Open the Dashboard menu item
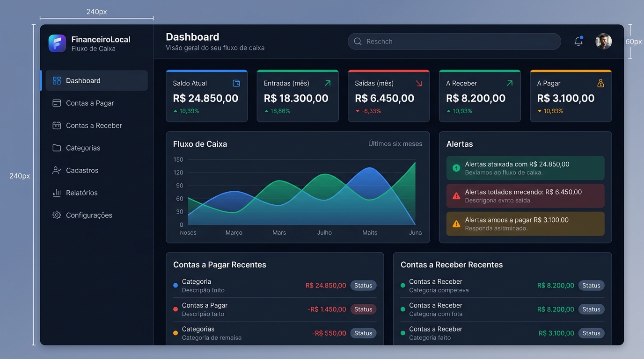Image resolution: width=644 pixels, height=359 pixels. 96,80
